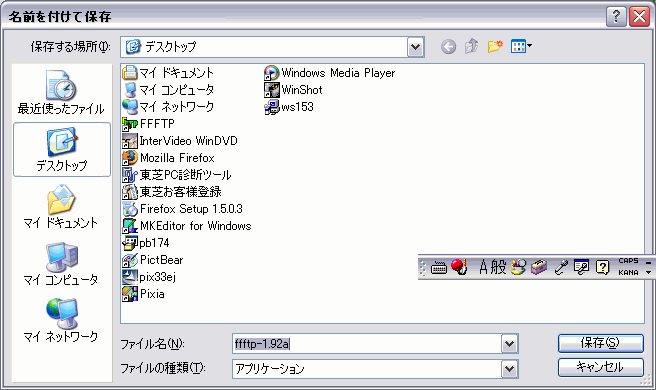Image resolution: width=656 pixels, height=390 pixels.
Task: Click into the file name text field
Action: (x=367, y=344)
